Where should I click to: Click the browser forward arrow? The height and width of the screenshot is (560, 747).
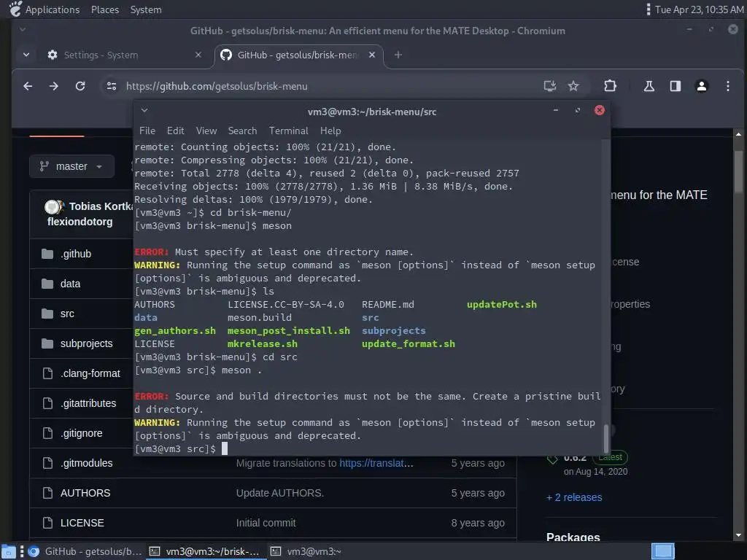click(x=54, y=86)
